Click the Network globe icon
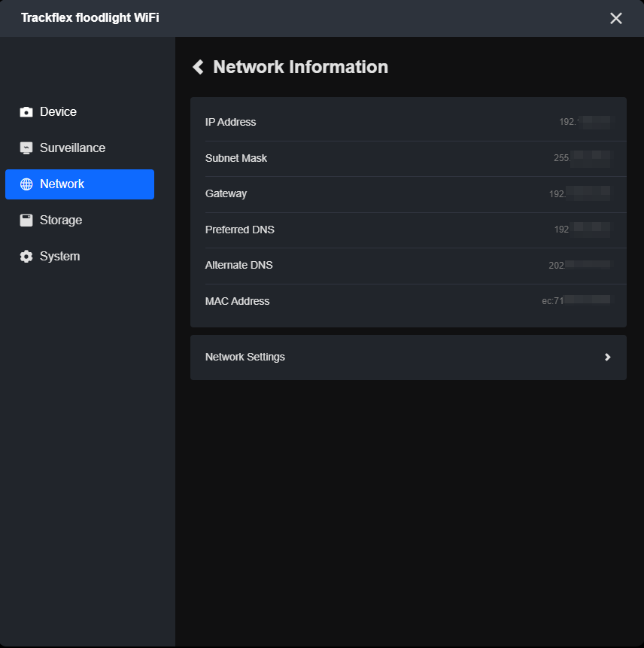The image size is (644, 648). [x=26, y=184]
